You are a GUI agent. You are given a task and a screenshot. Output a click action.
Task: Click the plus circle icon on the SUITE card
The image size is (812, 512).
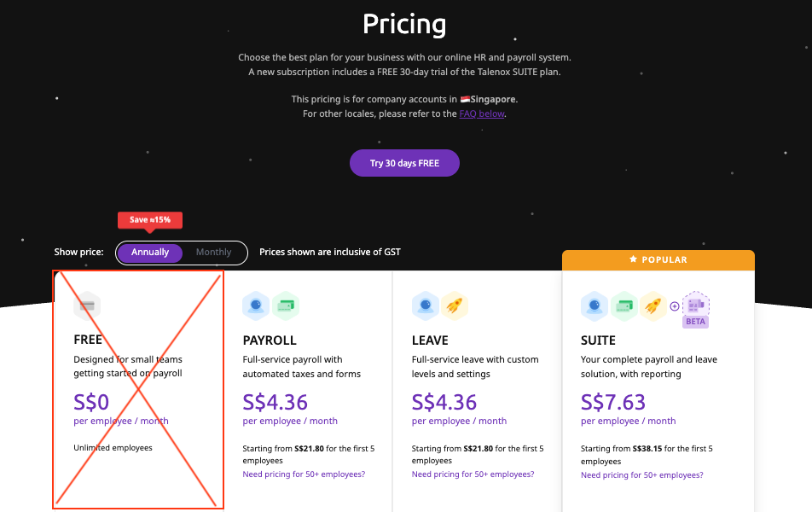tap(674, 305)
